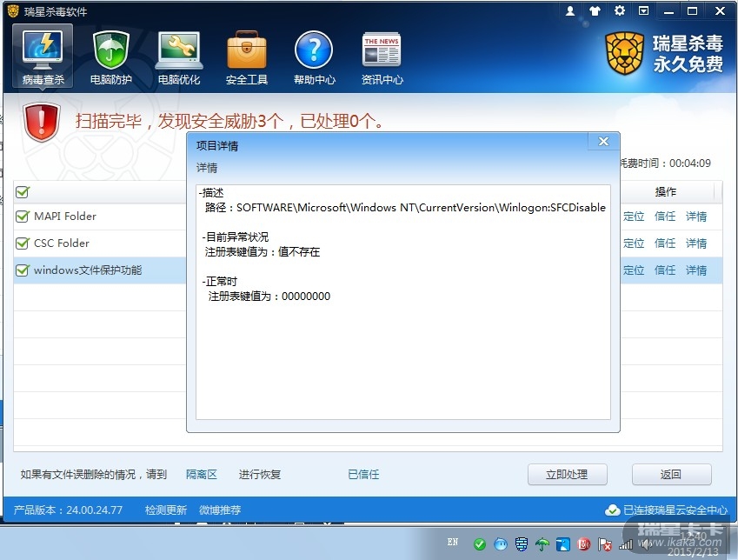This screenshot has width=738, height=560.
Task: Click 微博推荐 in the status bar
Action: coord(220,510)
